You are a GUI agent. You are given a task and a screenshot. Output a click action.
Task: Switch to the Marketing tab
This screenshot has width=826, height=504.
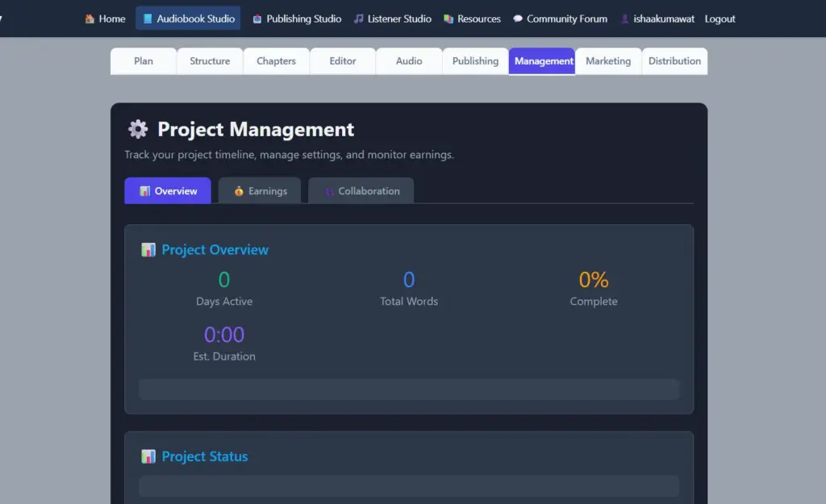pyautogui.click(x=608, y=60)
